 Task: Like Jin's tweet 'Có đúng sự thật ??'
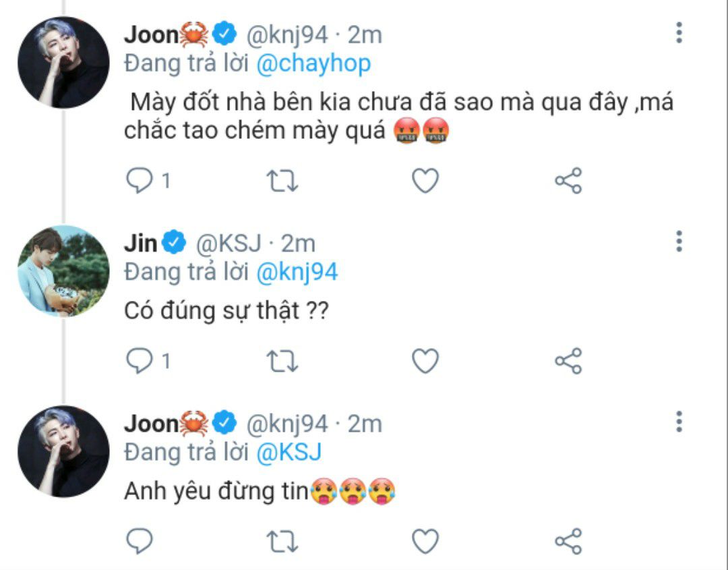[425, 361]
